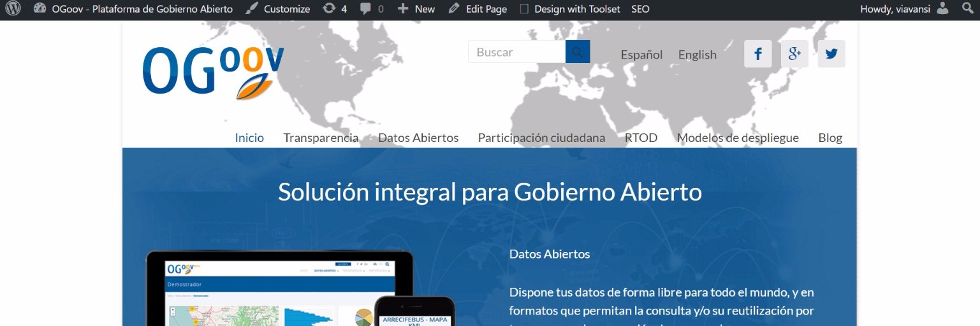The width and height of the screenshot is (980, 326).
Task: Click the Datos Abiertos slide heading
Action: tap(550, 254)
